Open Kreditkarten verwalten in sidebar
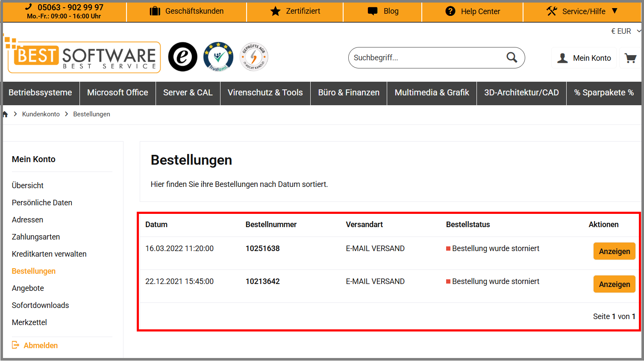 pos(49,254)
